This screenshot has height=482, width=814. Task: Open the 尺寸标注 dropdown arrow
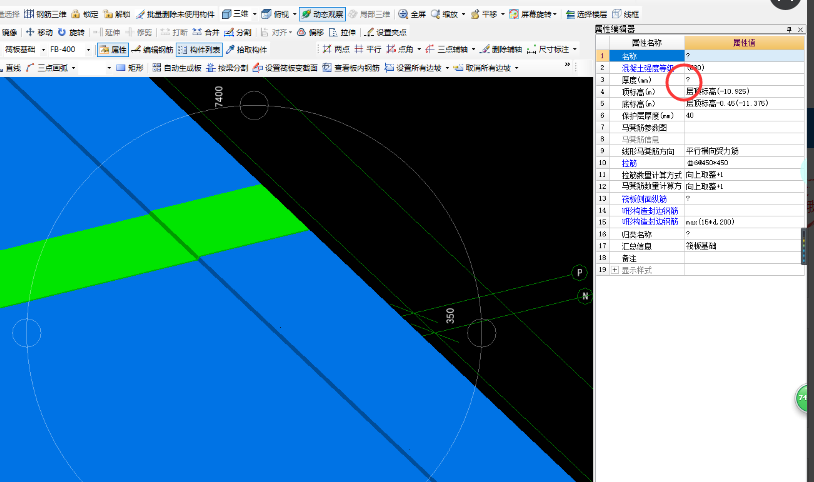[x=575, y=49]
